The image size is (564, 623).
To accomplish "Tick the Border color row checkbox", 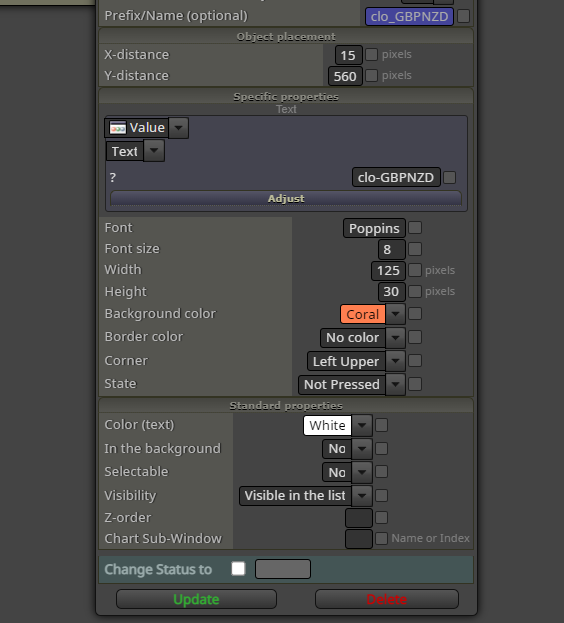I will pyautogui.click(x=415, y=337).
